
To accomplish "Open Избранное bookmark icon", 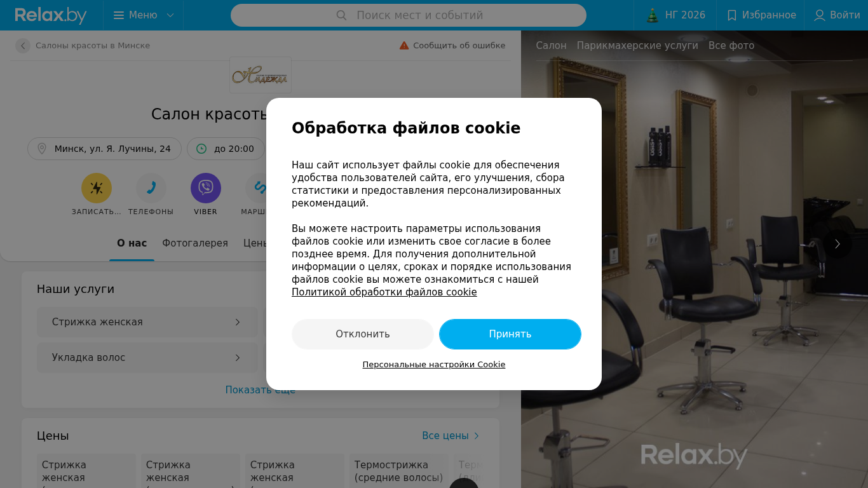I will coord(732,15).
